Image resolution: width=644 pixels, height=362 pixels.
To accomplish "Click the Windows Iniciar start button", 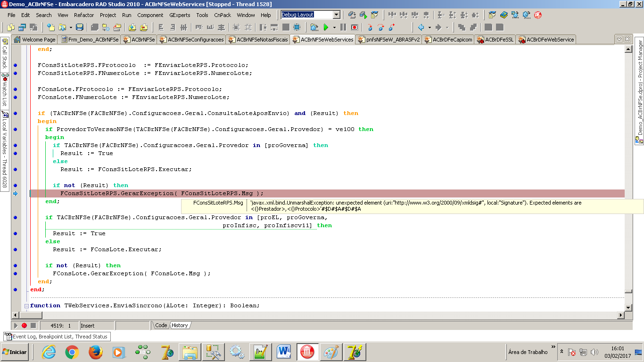I will pos(15,352).
